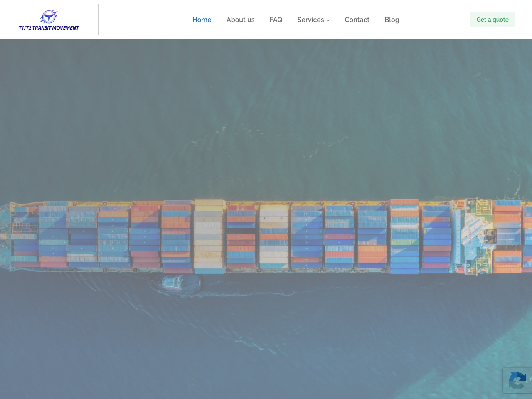Navigate to the FAQ page
Screen dimensions: 532x399
pos(276,20)
